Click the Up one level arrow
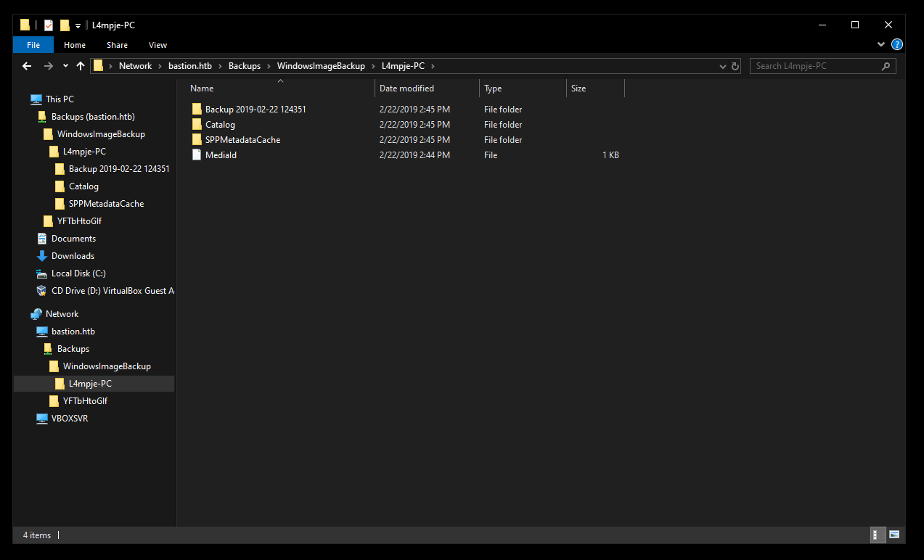924x560 pixels. (x=81, y=66)
